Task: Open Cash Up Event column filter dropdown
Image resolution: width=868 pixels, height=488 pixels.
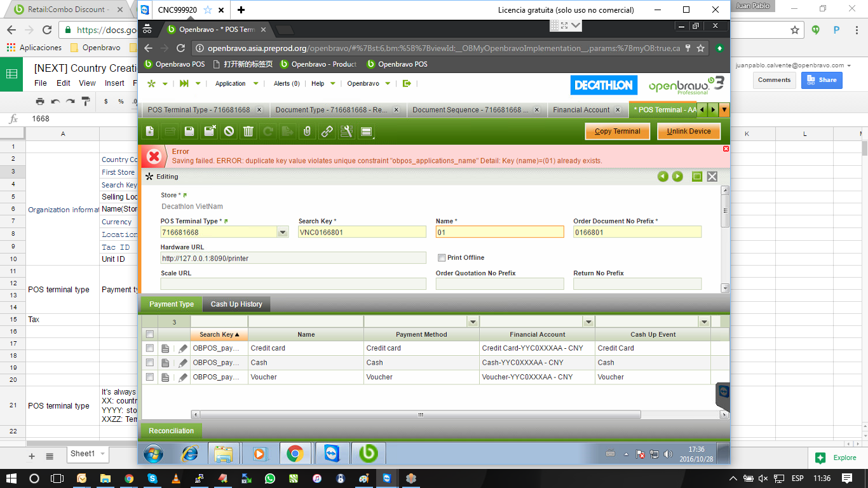Action: tap(704, 322)
